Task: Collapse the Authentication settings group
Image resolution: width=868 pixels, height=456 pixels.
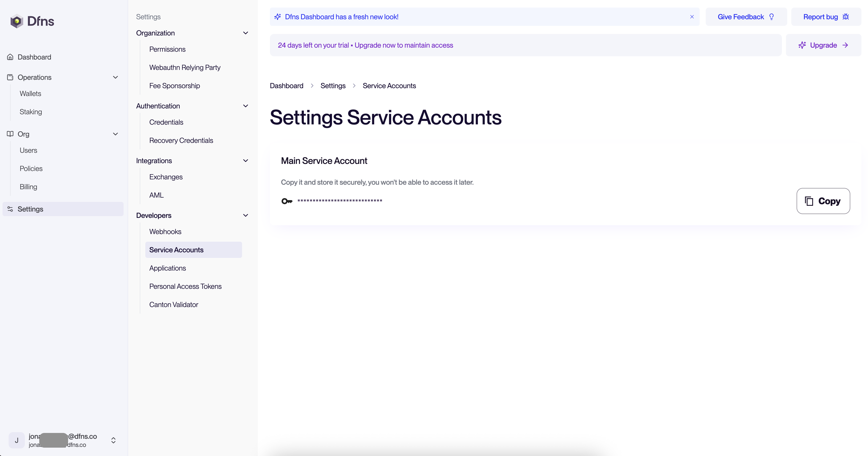Action: click(246, 106)
